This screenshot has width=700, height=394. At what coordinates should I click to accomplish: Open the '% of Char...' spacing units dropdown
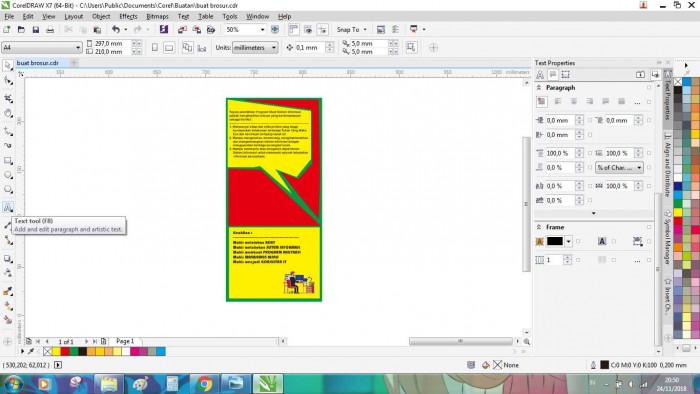click(x=619, y=167)
